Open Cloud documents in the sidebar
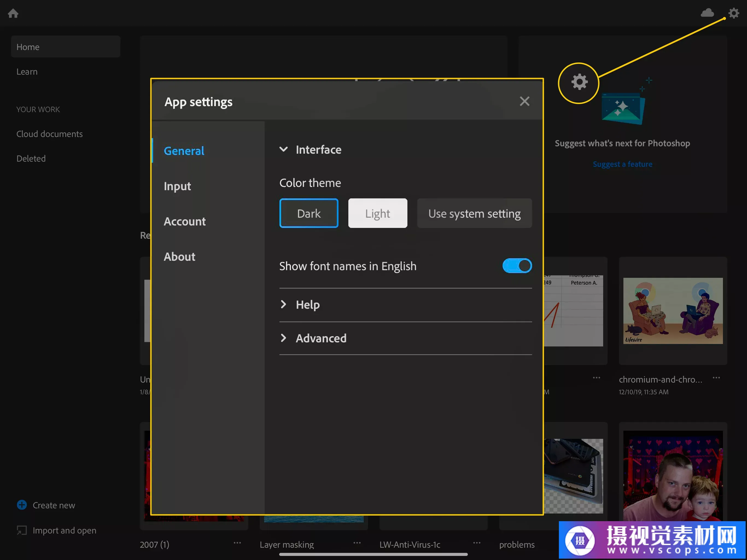 point(49,134)
